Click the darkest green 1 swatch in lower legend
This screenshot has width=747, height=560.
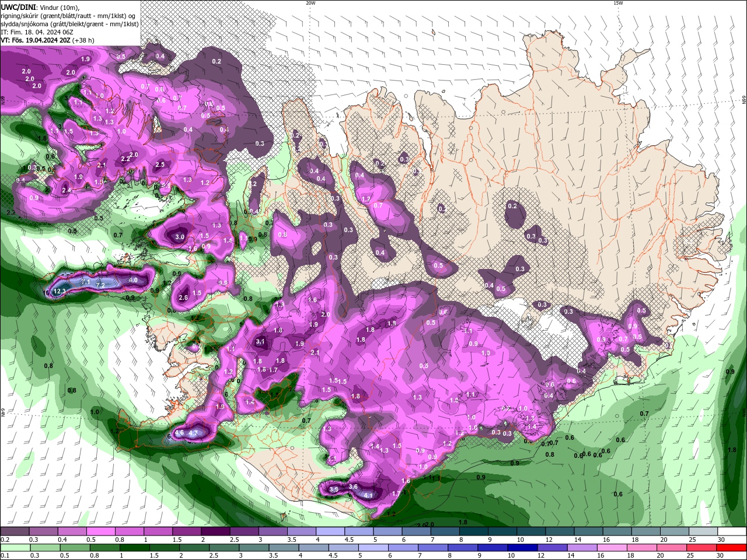(135, 548)
